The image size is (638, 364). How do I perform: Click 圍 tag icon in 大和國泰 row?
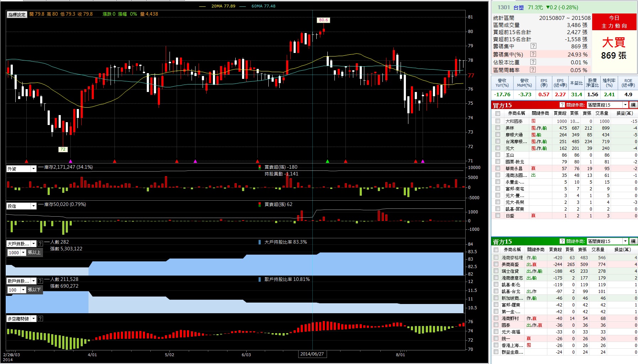[x=534, y=121]
